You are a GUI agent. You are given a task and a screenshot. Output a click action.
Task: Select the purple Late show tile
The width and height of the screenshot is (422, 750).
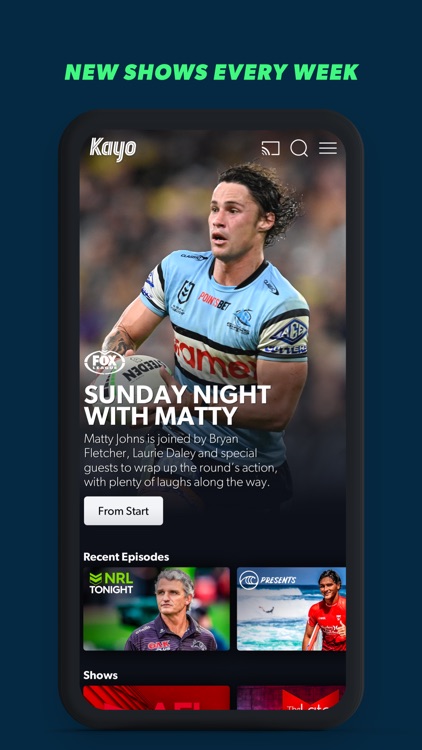(x=291, y=698)
